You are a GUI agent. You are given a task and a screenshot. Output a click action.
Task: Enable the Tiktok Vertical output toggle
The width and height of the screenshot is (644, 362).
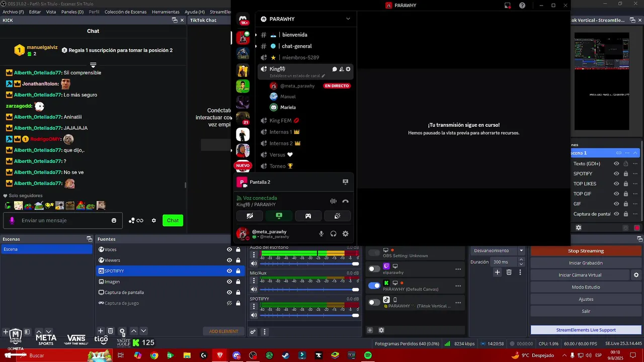pos(374,302)
